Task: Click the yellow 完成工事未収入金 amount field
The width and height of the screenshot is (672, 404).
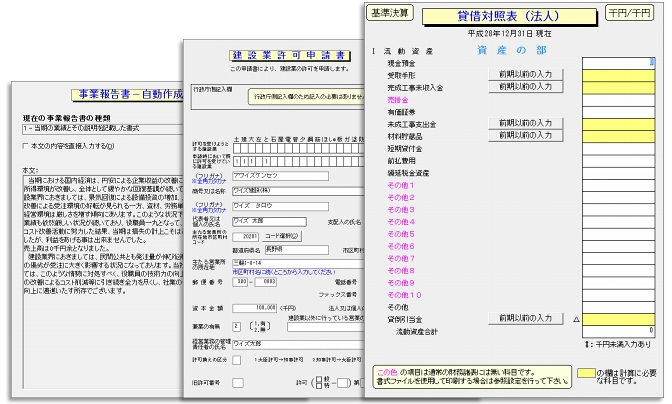Action: 618,87
